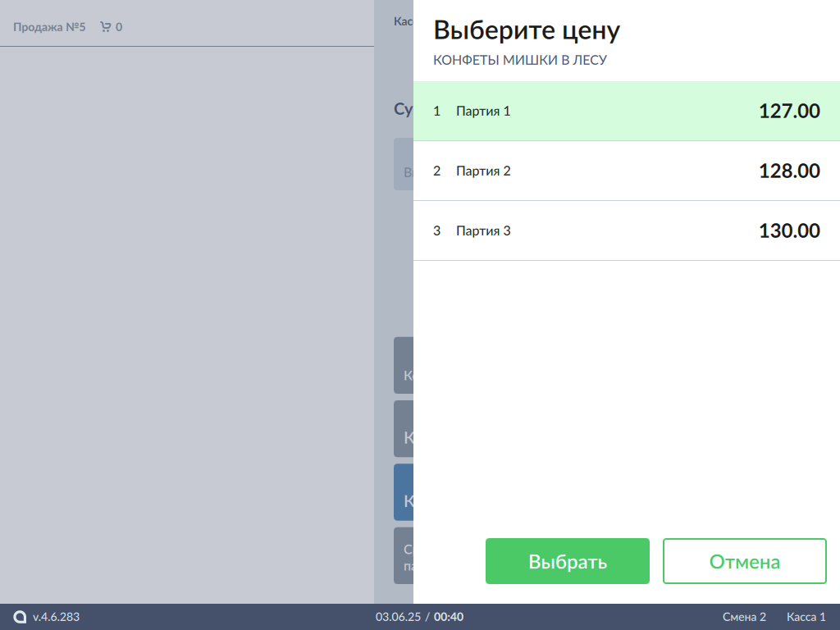Click the dimmed input field behind the dialog
The image size is (840, 630).
pyautogui.click(x=403, y=164)
